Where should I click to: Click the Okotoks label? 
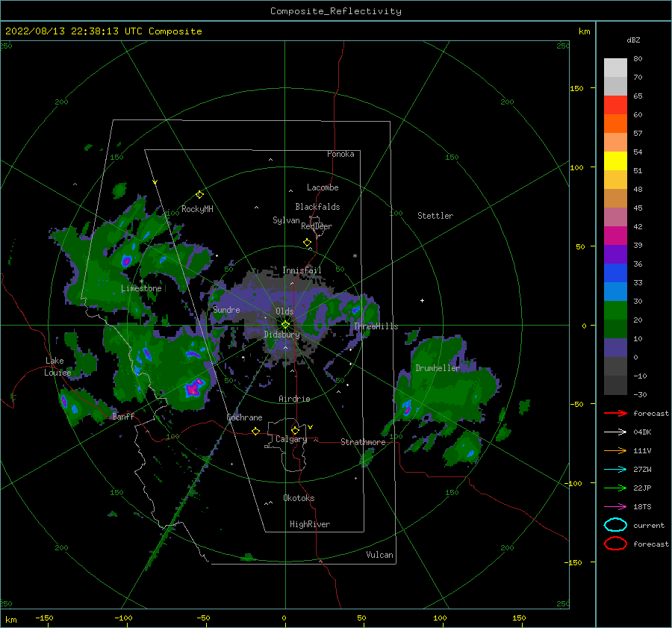299,498
